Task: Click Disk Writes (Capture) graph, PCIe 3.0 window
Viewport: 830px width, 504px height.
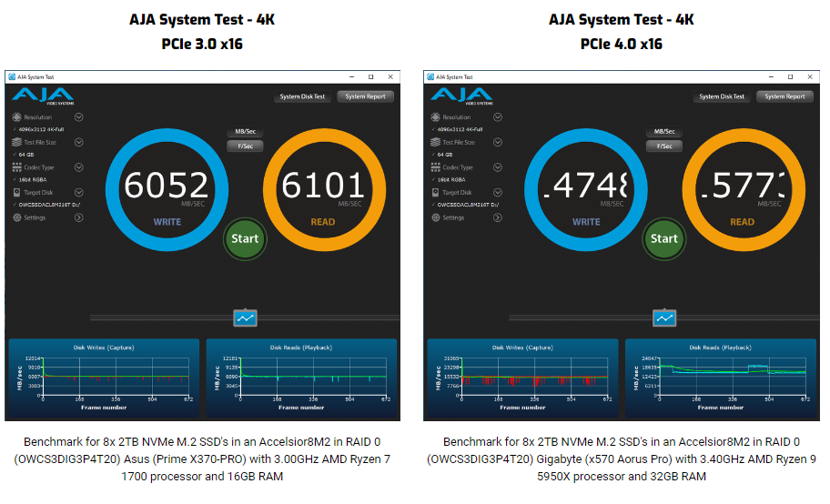Action: coord(104,378)
